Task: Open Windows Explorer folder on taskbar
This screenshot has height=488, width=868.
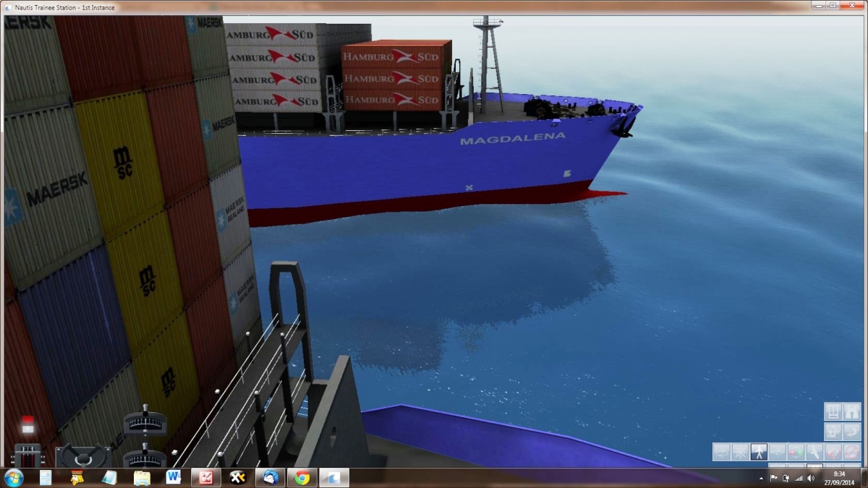Action: [142, 478]
